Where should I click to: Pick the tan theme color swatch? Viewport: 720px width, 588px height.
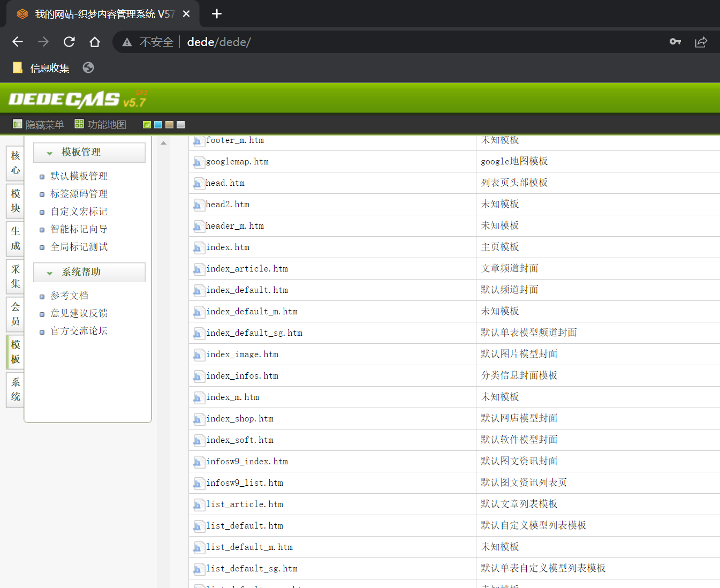(169, 125)
